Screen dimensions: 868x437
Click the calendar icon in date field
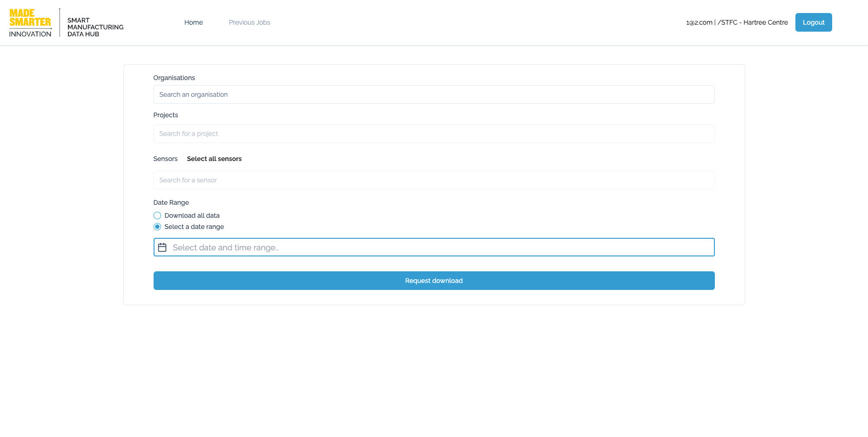[x=162, y=247]
